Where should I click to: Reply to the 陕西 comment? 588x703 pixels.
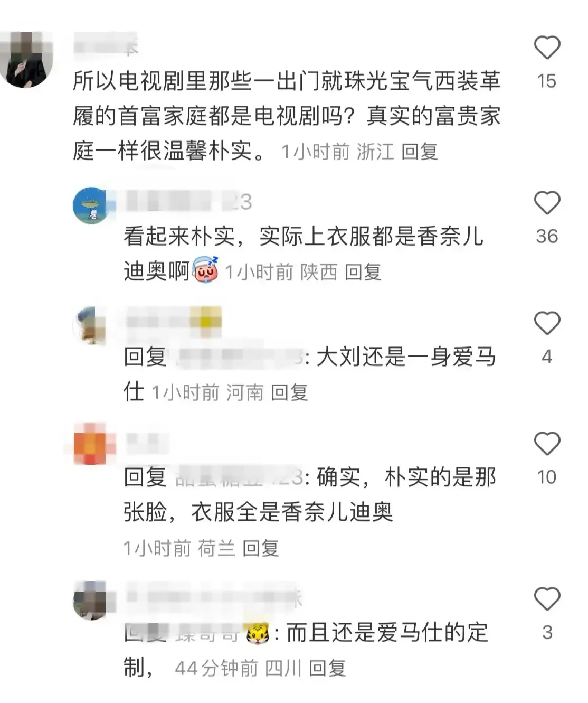coord(363,273)
